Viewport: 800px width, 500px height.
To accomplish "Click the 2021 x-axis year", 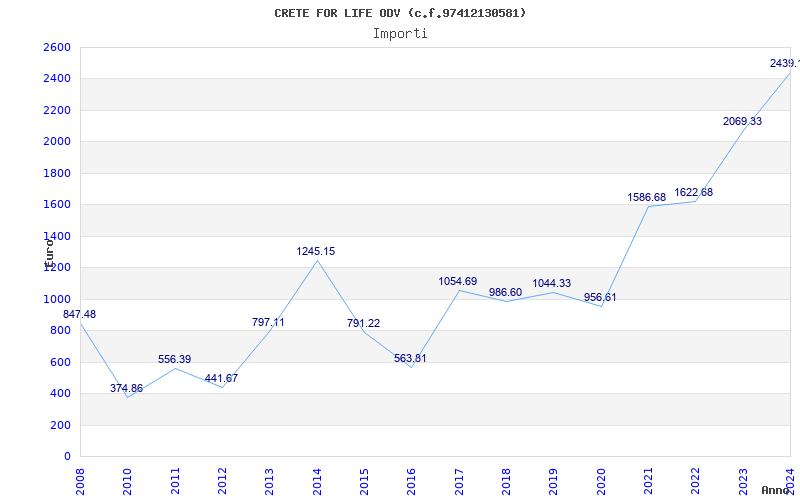I will (x=648, y=482).
